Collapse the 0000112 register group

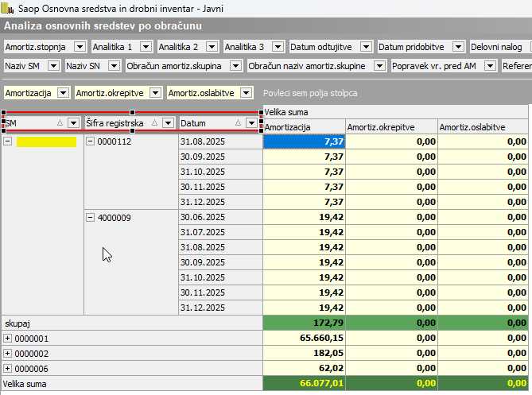coord(90,141)
